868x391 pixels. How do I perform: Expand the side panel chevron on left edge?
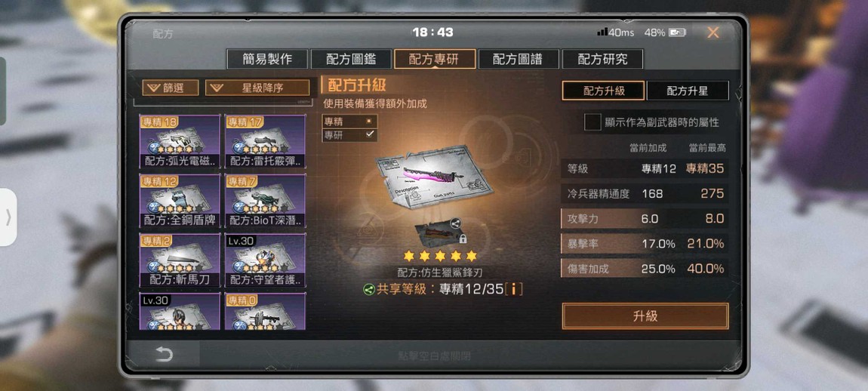[8, 217]
